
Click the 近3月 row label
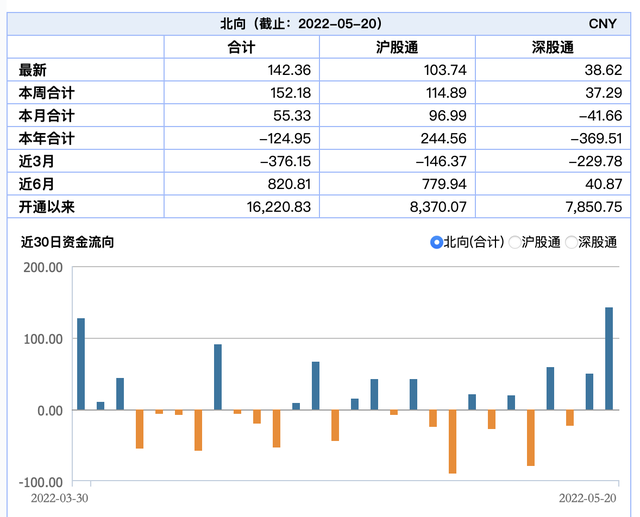pyautogui.click(x=36, y=161)
